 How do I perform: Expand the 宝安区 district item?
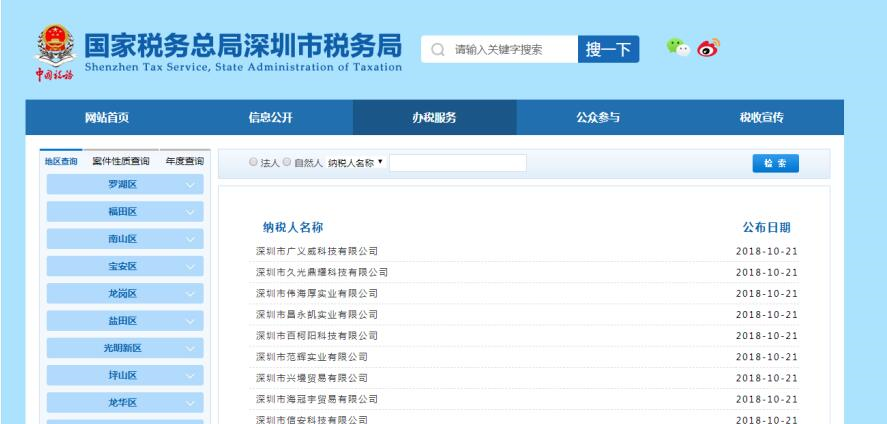[x=125, y=266]
